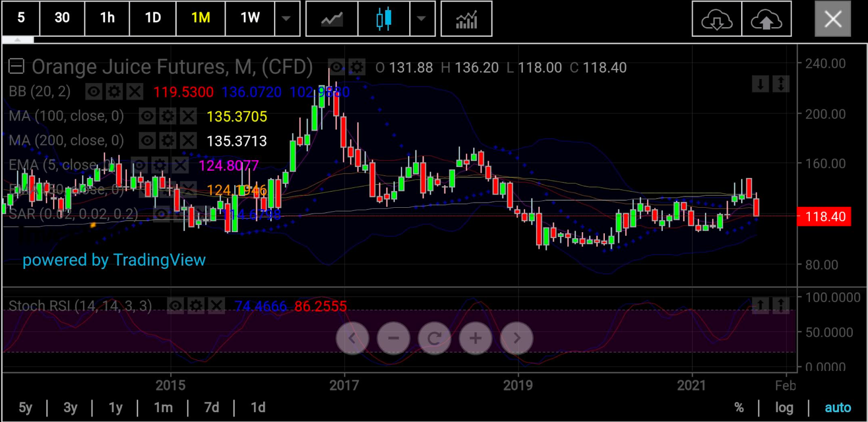Zoom out using round minus button
Screen dimensions: 868x422
[x=393, y=338]
